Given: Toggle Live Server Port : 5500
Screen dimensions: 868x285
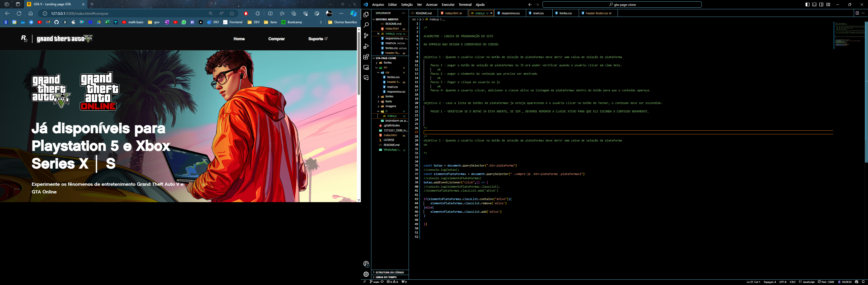Looking at the screenshot, I should [x=826, y=282].
